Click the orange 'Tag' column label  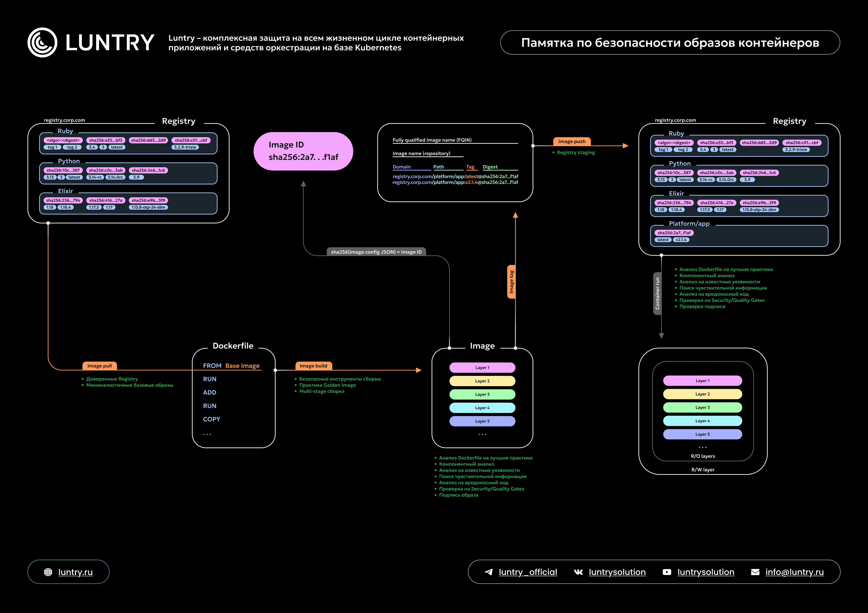pyautogui.click(x=470, y=167)
